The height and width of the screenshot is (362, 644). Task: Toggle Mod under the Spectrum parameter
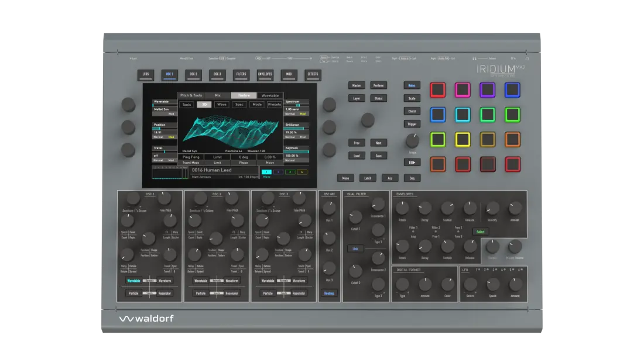tap(303, 113)
